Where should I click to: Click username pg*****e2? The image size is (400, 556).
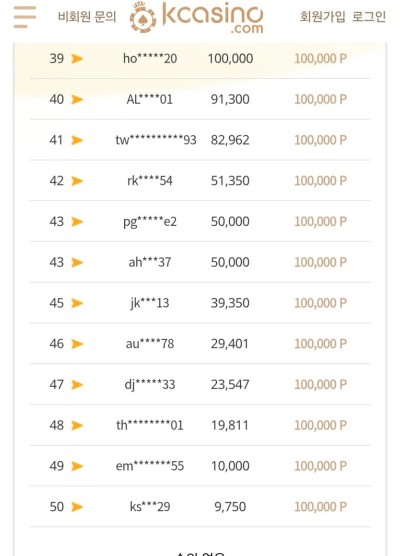(x=150, y=222)
